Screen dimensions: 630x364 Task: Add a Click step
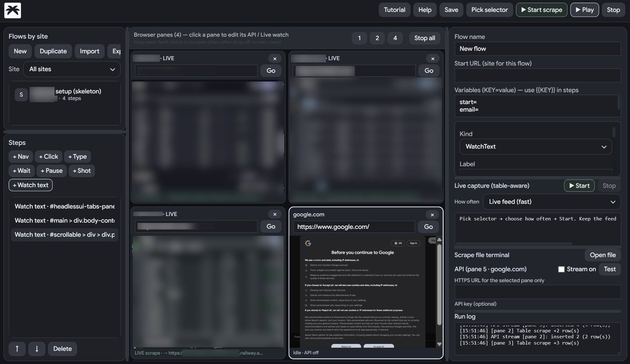coord(48,156)
